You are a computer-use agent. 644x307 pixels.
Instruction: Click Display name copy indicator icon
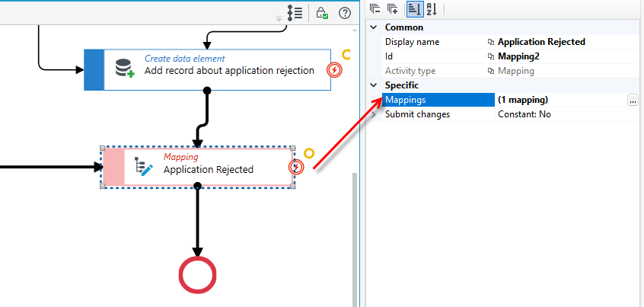coord(490,42)
